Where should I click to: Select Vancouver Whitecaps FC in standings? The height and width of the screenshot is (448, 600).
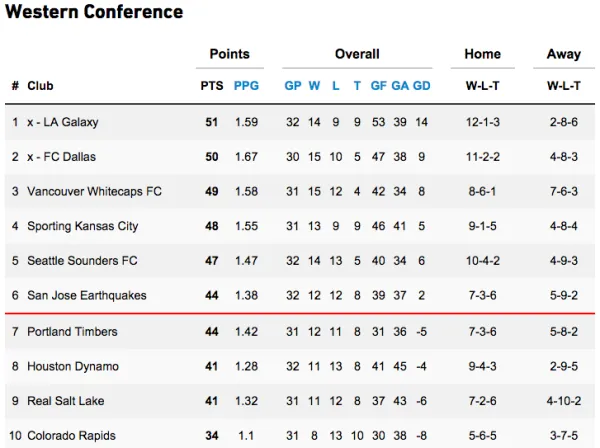[x=94, y=192]
